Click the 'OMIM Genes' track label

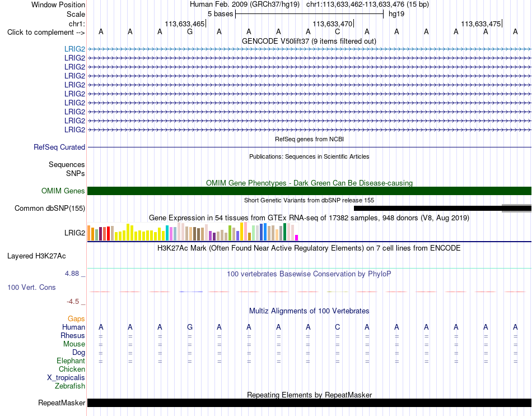[x=63, y=191]
